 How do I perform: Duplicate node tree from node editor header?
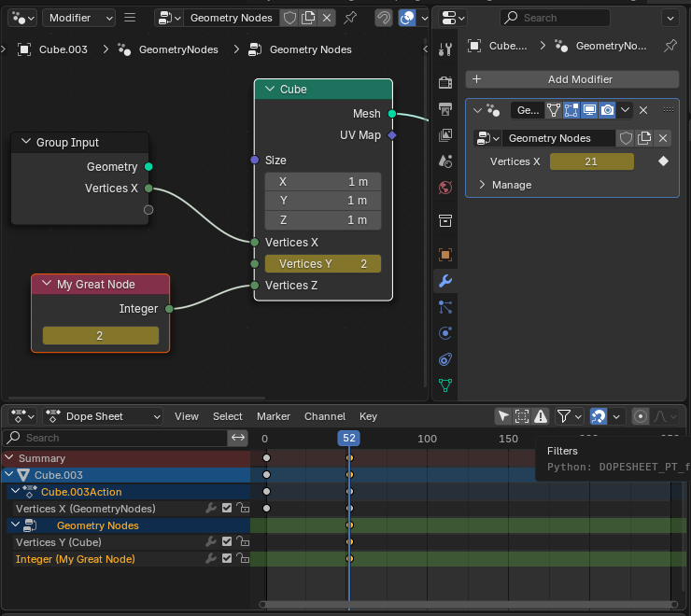[308, 18]
